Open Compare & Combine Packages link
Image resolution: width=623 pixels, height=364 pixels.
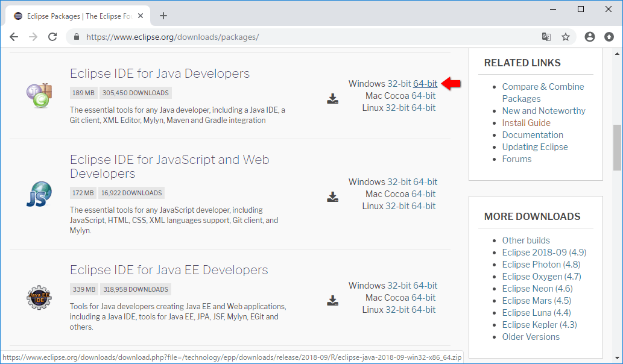543,92
